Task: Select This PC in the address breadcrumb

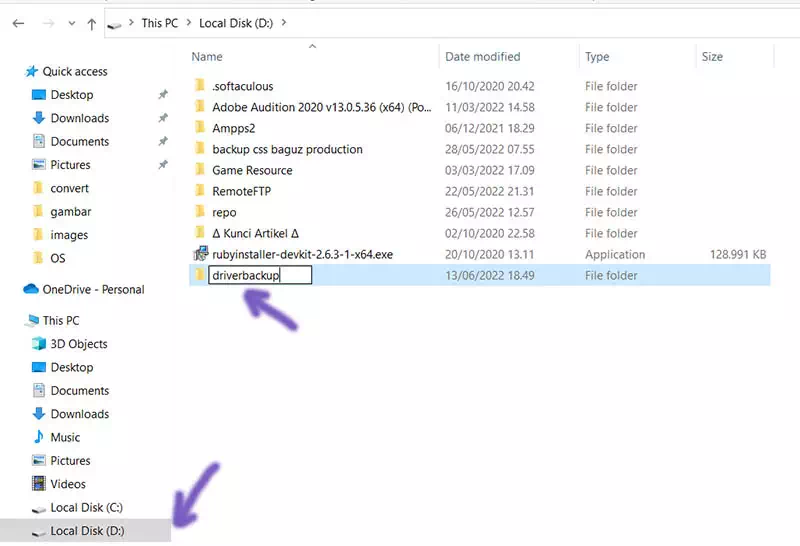Action: coord(160,23)
